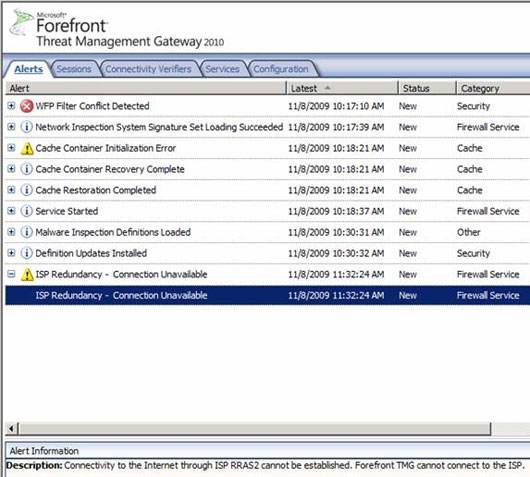Select the highlighted ISP Redundancy child alert
Viewport: 530px width, 477px height.
point(267,295)
